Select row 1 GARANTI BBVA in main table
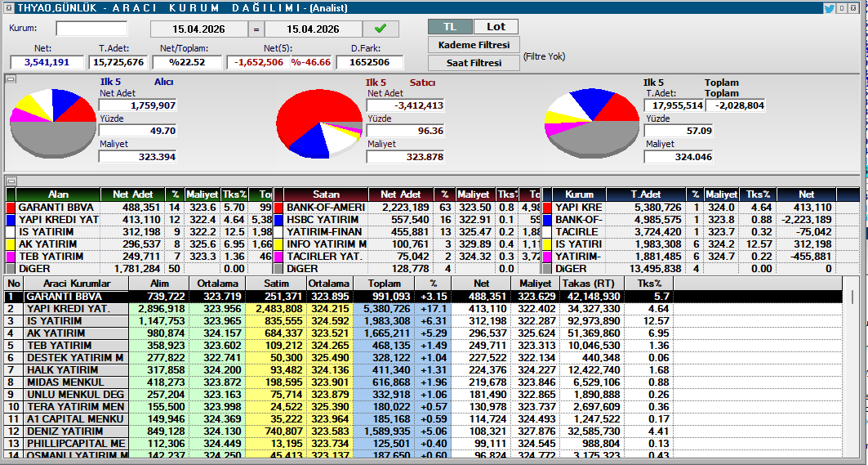This screenshot has height=465, width=868. pyautogui.click(x=424, y=297)
